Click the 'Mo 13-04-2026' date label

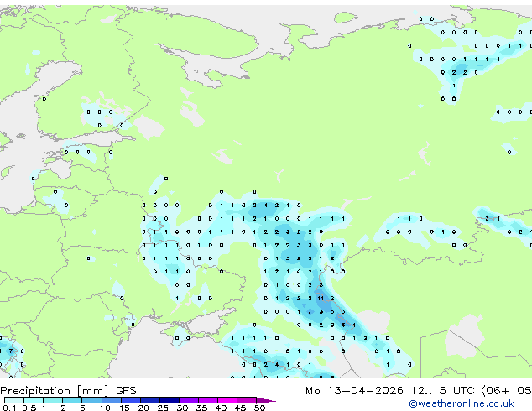(x=354, y=391)
